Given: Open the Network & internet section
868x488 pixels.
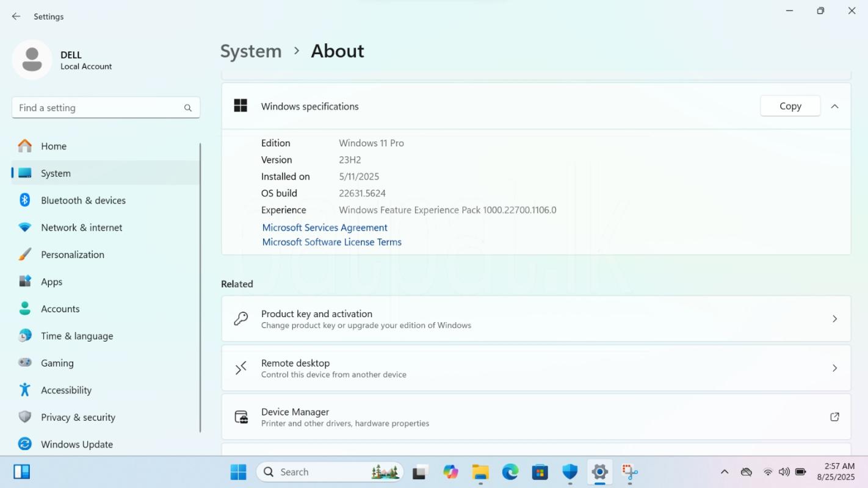Looking at the screenshot, I should (x=81, y=228).
